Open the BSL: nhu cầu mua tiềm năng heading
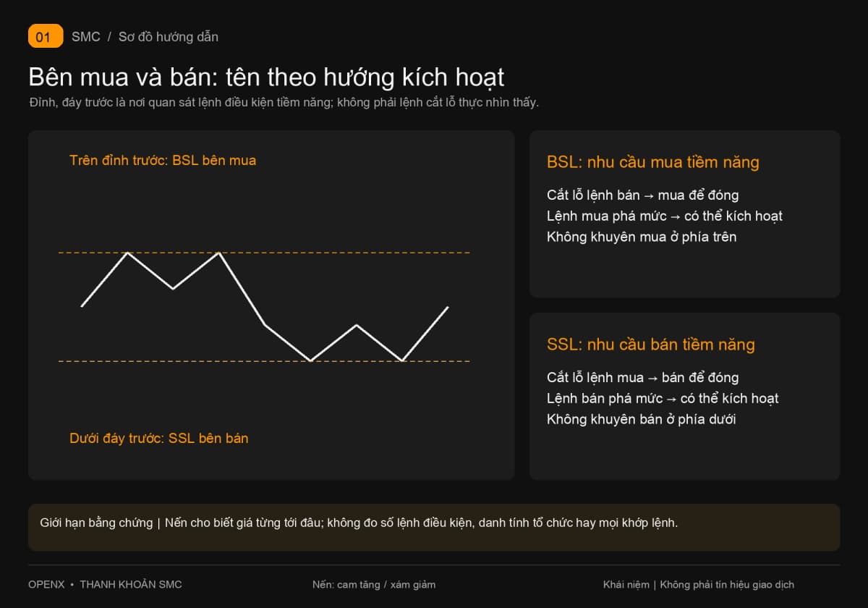The height and width of the screenshot is (608, 868). click(653, 162)
